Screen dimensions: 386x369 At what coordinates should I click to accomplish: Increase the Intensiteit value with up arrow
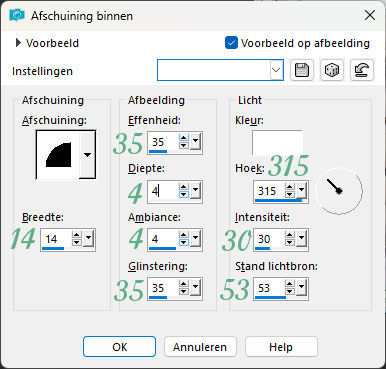[x=290, y=235]
